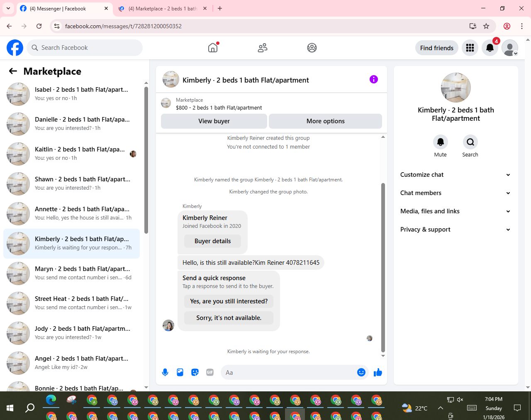This screenshot has height=420, width=531.
Task: Open Angel conversation in list
Action: tap(71, 363)
